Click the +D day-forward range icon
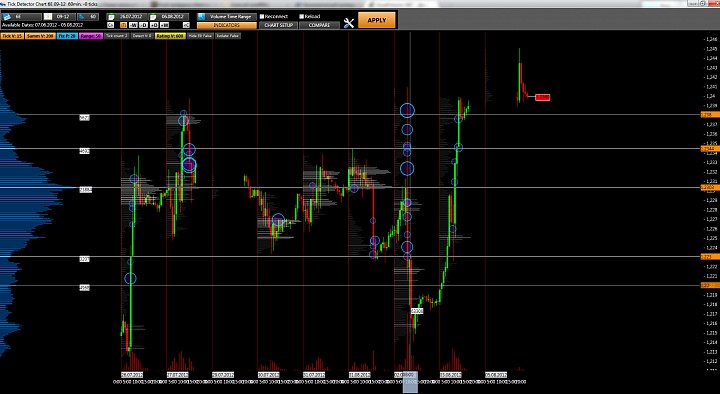Image resolution: width=720 pixels, height=394 pixels. (x=154, y=25)
